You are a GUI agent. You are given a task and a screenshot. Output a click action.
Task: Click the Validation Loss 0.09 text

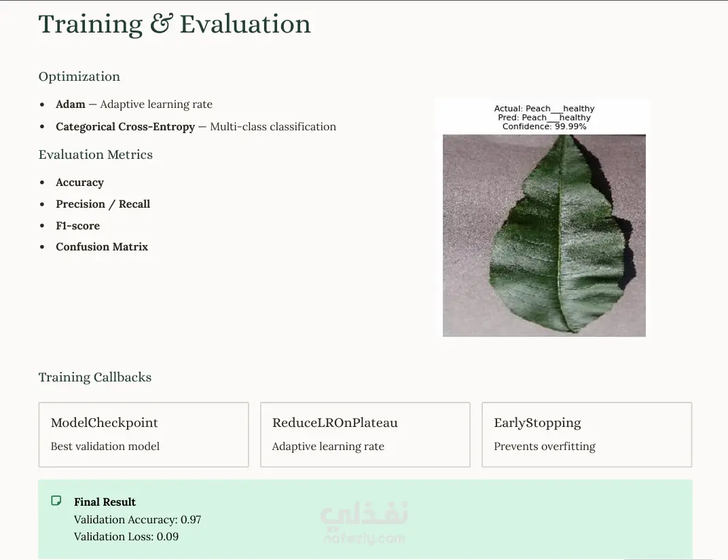coord(126,537)
